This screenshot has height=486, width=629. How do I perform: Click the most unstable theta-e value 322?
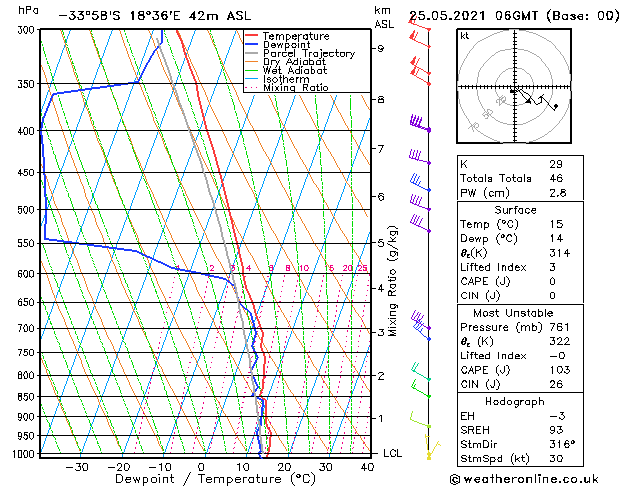[560, 341]
